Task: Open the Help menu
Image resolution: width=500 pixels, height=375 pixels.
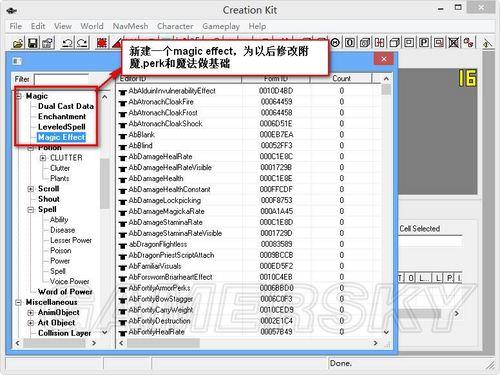Action: click(x=257, y=26)
